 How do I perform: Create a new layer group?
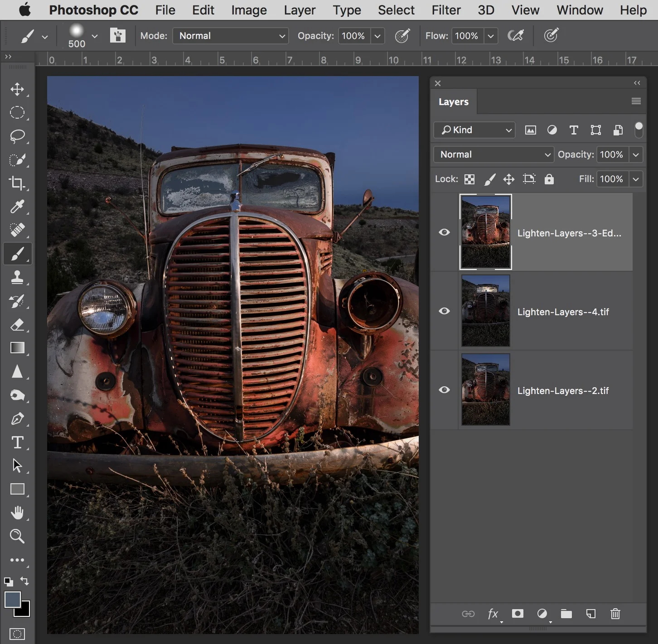coord(566,614)
